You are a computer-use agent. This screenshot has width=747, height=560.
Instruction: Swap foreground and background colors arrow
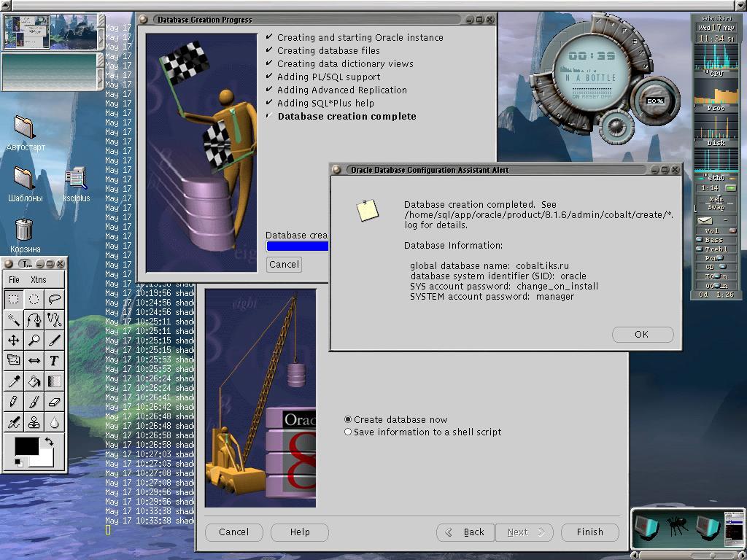[49, 441]
